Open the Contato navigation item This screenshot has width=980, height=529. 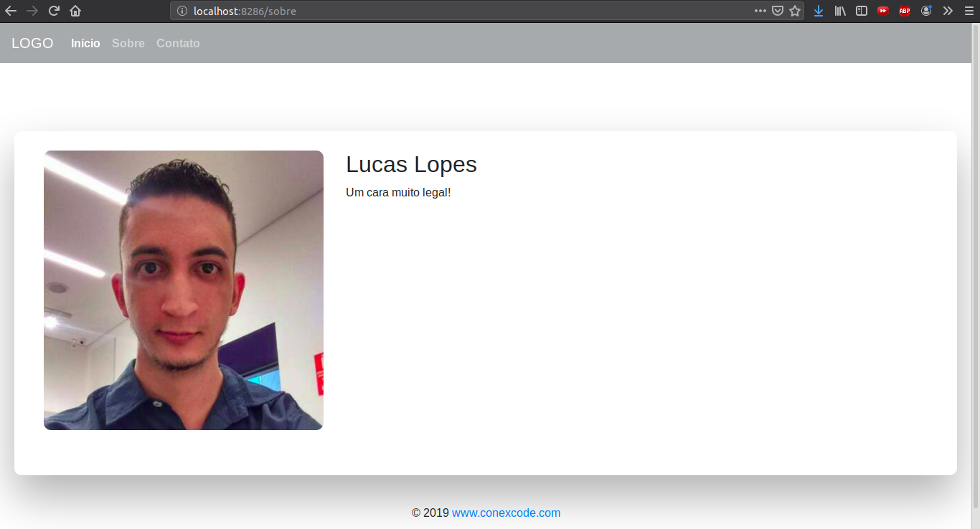click(x=178, y=44)
